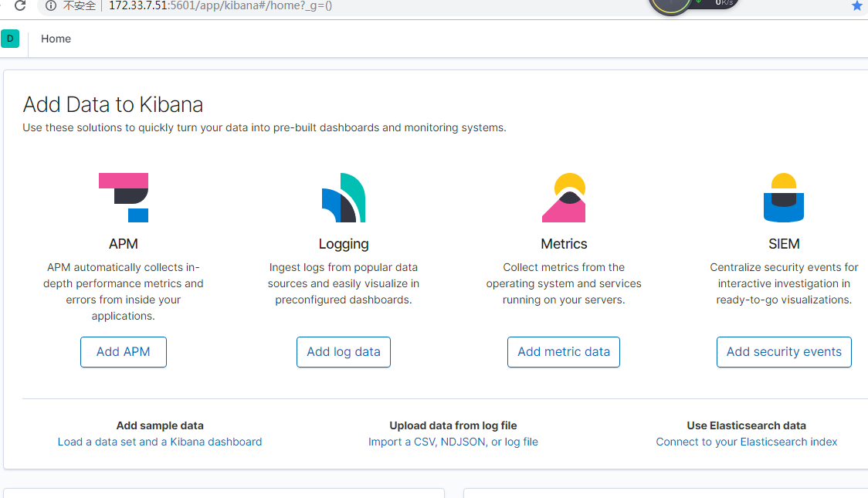Click the 'Add sample data' label
This screenshot has width=868, height=498.
pos(160,425)
